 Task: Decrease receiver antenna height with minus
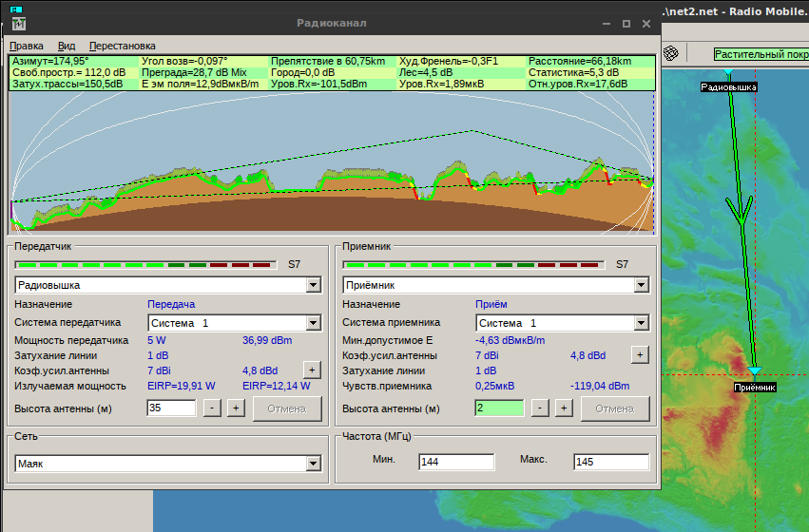tap(540, 408)
